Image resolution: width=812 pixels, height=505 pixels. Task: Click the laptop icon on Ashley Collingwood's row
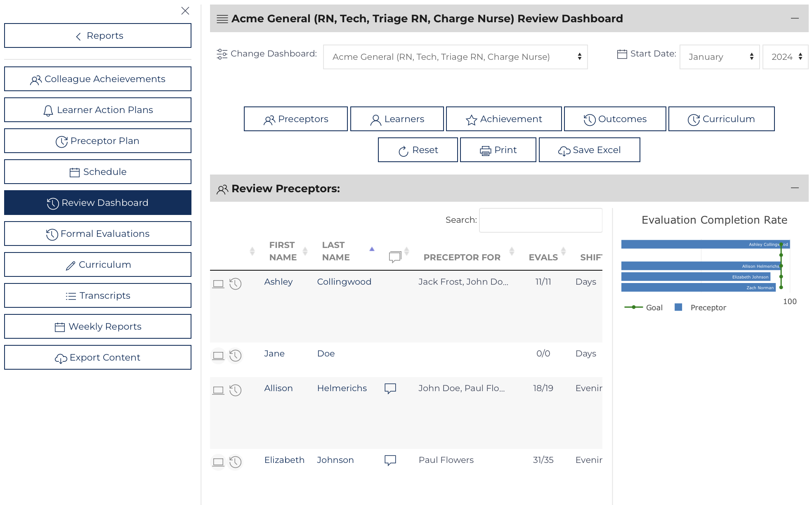[x=218, y=284]
